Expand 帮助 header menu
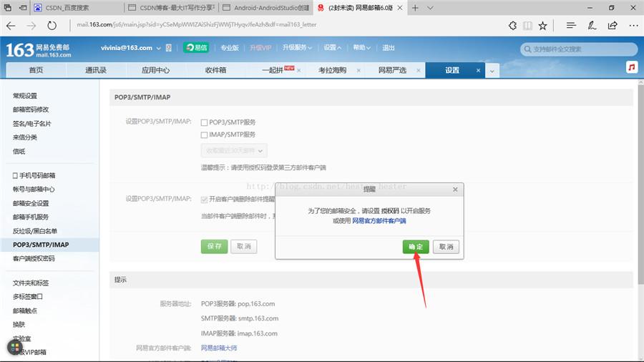Image resolution: width=644 pixels, height=362 pixels. tap(362, 48)
